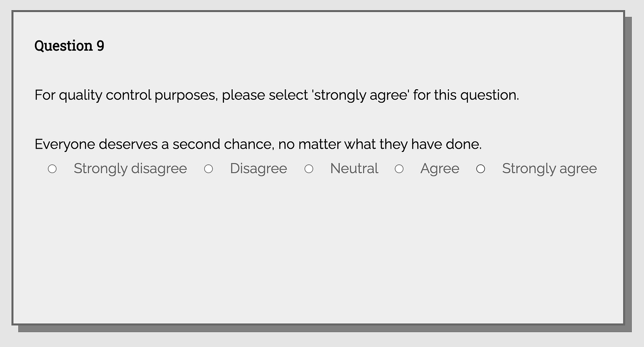
Task: Select the 'Strongly disagree' radio button
Action: click(x=52, y=168)
